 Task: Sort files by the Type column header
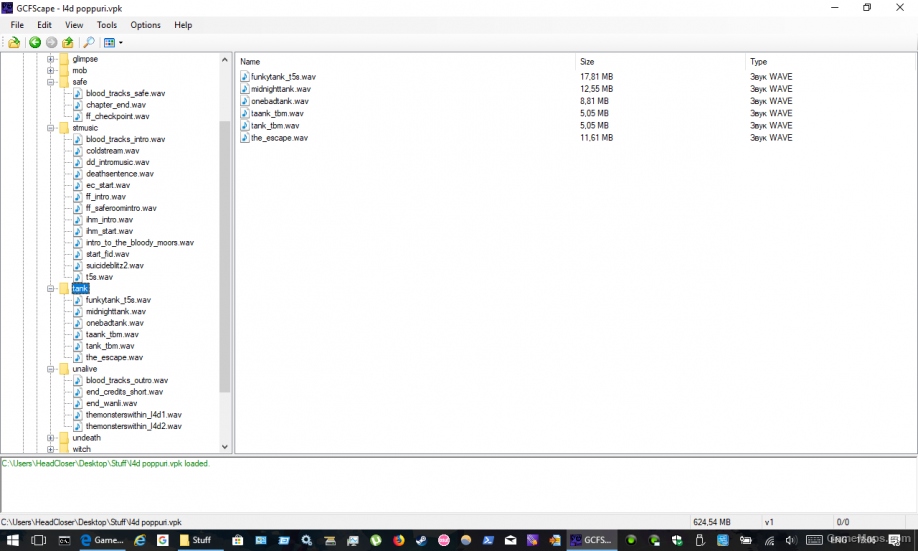coord(829,61)
